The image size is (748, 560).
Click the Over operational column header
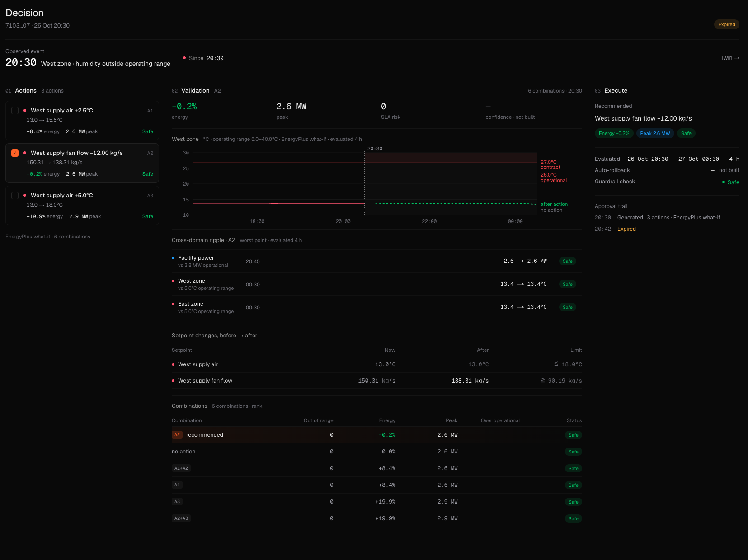point(500,420)
